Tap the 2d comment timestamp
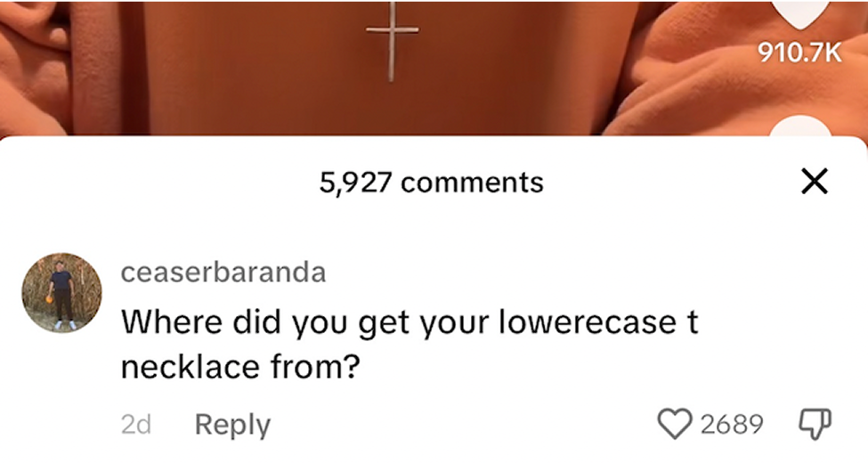Image resolution: width=868 pixels, height=463 pixels. coord(135,425)
